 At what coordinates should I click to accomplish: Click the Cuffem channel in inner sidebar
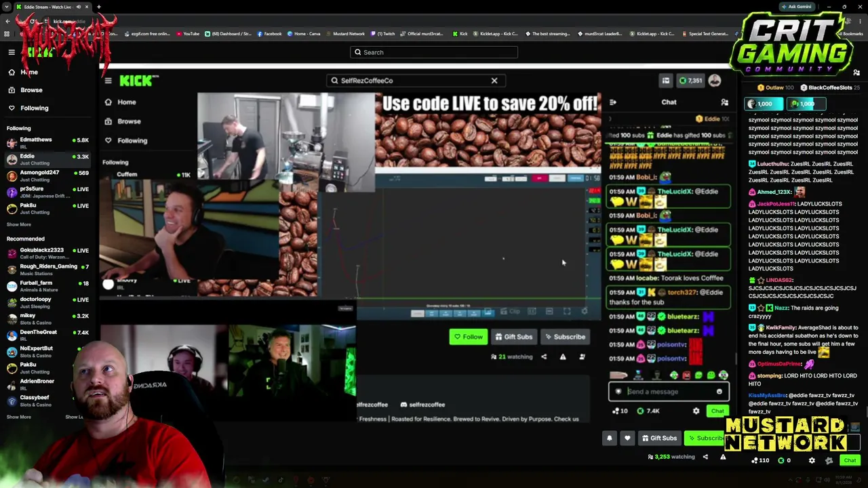click(148, 174)
